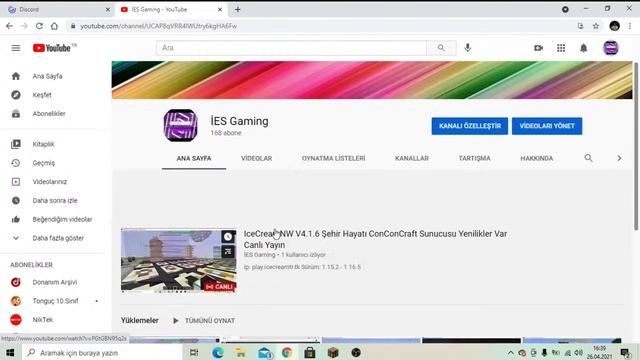The image size is (640, 360).
Task: Switch to the Discord browser tab
Action: (x=57, y=9)
